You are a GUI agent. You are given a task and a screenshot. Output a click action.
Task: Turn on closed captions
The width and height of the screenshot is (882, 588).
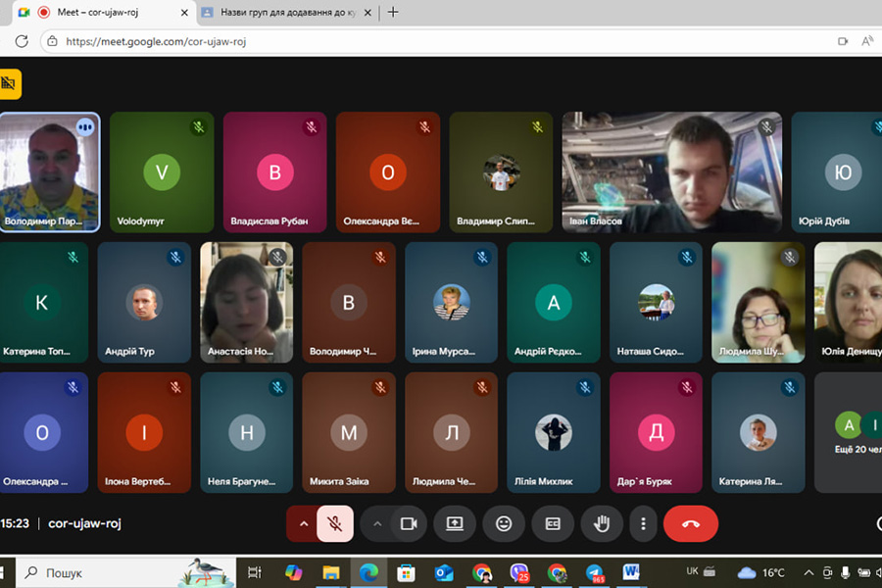pos(553,524)
